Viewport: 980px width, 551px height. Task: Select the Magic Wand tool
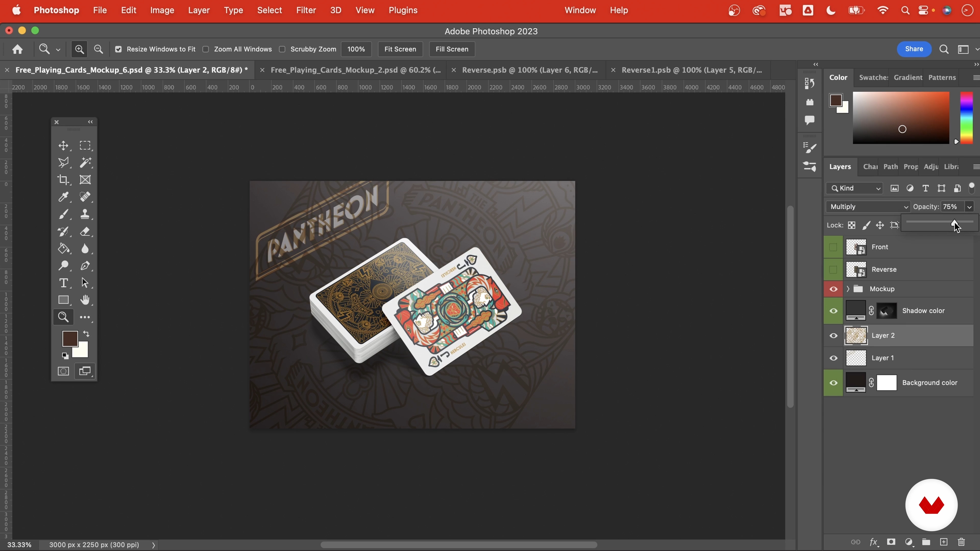click(x=85, y=163)
